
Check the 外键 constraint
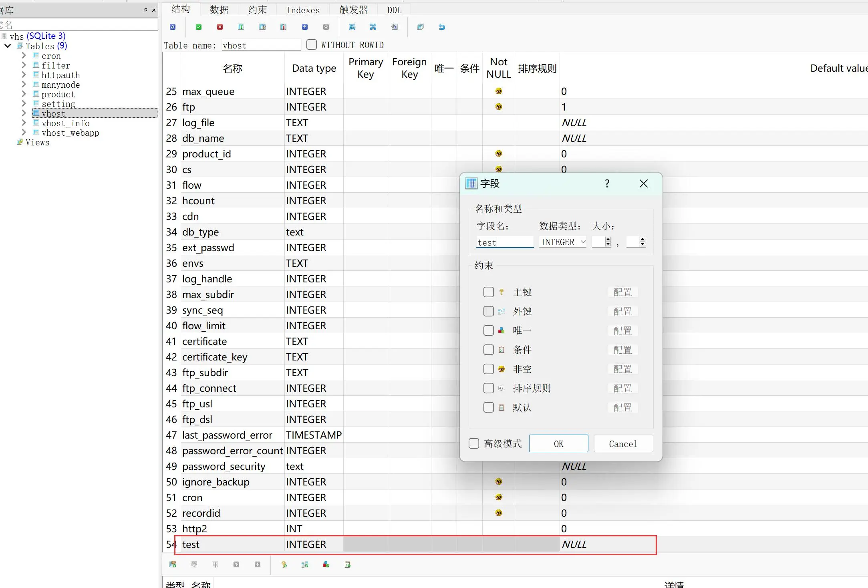click(488, 311)
